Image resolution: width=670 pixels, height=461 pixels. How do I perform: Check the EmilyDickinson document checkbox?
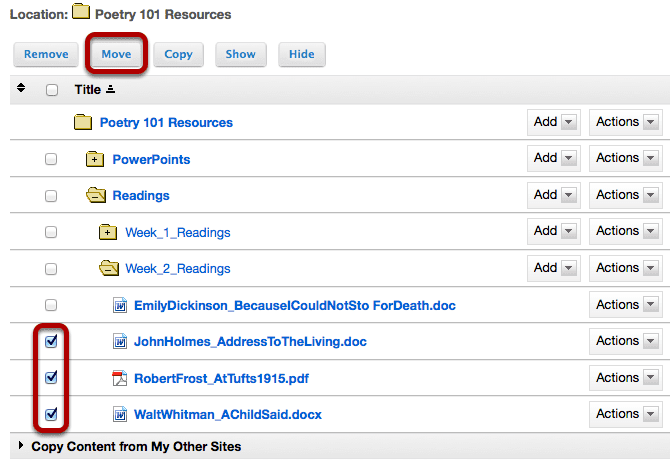[51, 305]
